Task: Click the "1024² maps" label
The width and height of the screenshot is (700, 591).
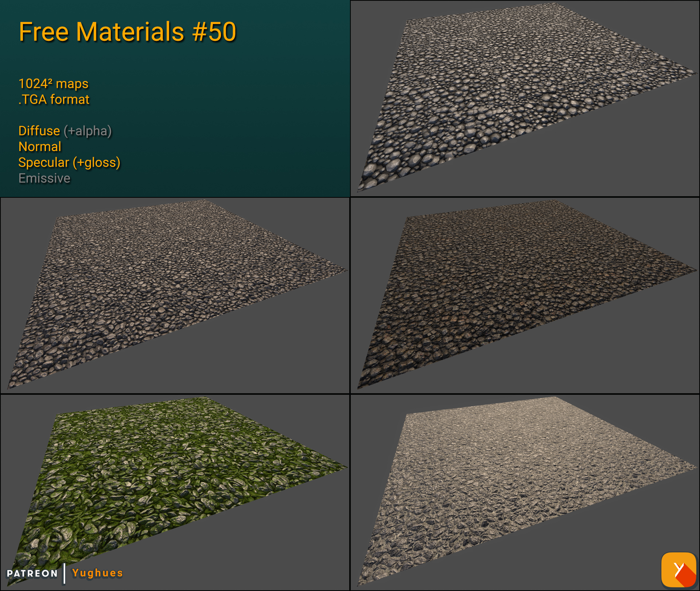Action: point(53,83)
